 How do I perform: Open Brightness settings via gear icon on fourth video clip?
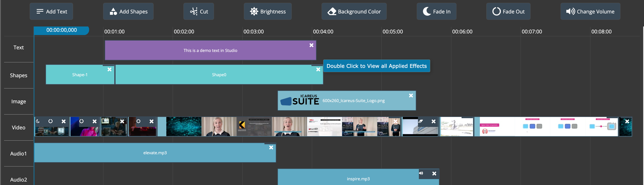click(x=138, y=121)
